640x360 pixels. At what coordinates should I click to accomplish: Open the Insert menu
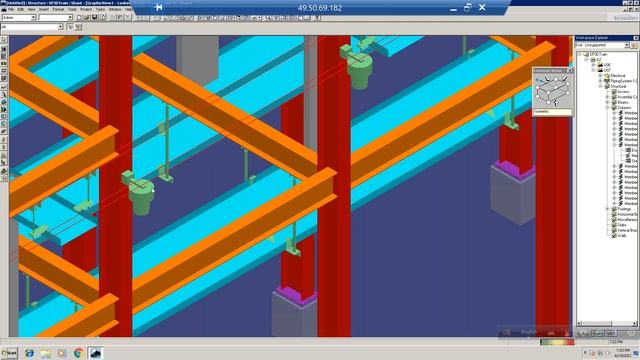point(44,9)
